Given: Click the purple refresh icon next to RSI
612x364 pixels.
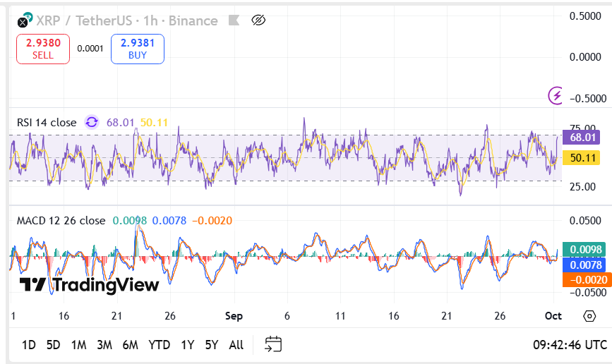Looking at the screenshot, I should tap(92, 123).
